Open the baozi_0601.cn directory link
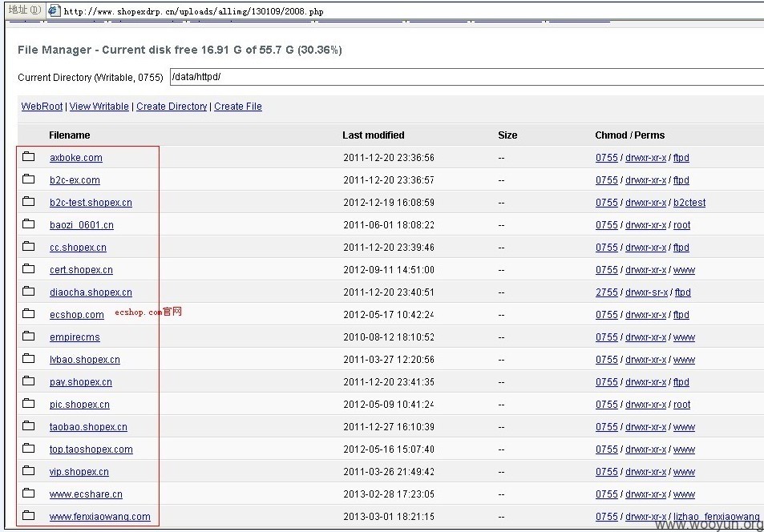764x532 pixels. point(81,225)
